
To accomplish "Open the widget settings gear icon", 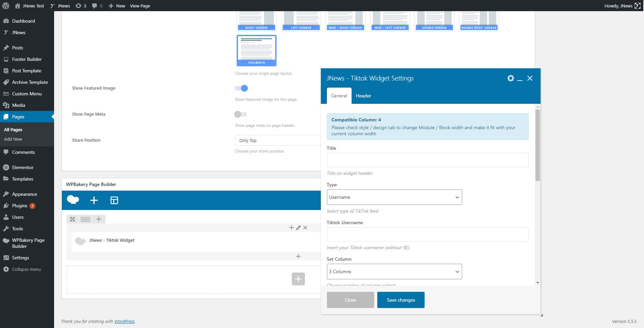I will pyautogui.click(x=510, y=78).
